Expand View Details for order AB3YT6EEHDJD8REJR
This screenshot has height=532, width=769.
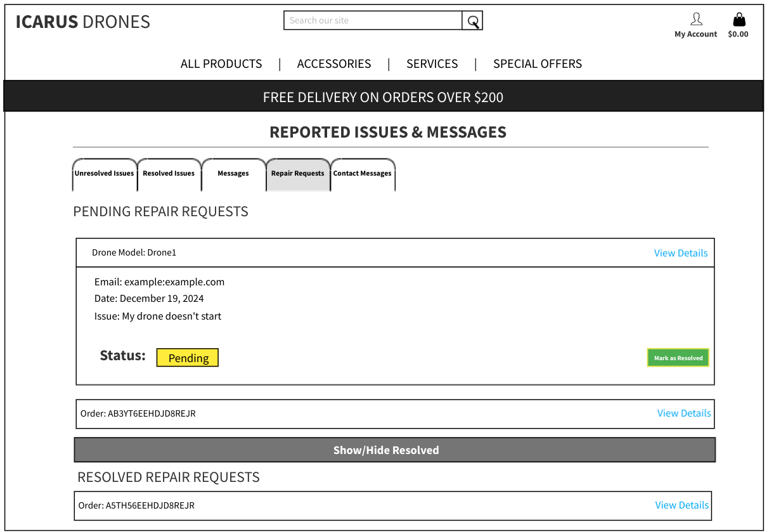tap(683, 413)
